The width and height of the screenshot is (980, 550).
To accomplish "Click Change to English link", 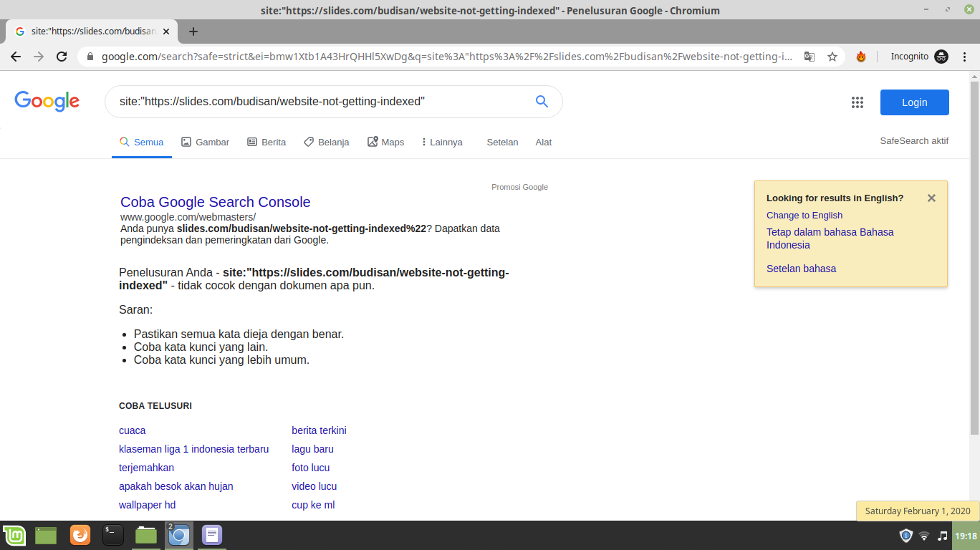I will tap(804, 216).
